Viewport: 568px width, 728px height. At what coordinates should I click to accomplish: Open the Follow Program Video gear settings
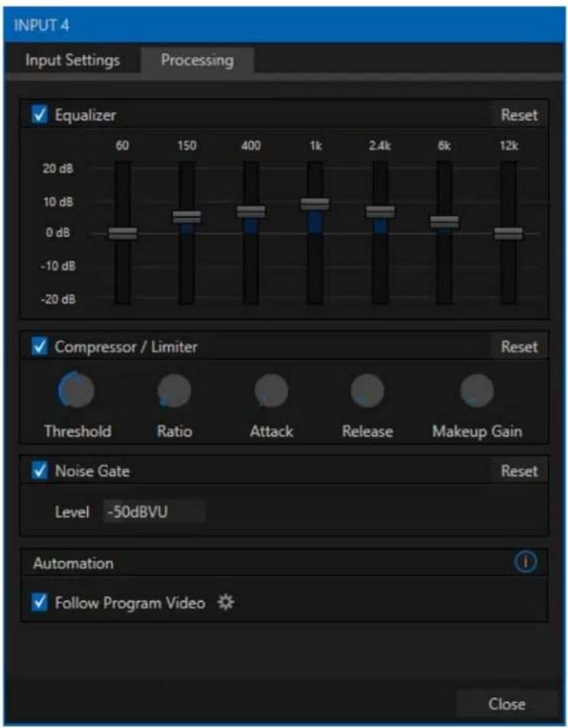coord(226,602)
